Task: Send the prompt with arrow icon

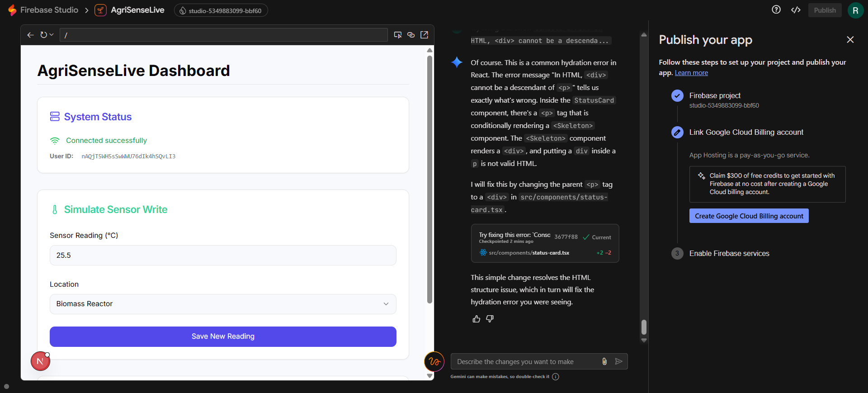Action: (619, 361)
